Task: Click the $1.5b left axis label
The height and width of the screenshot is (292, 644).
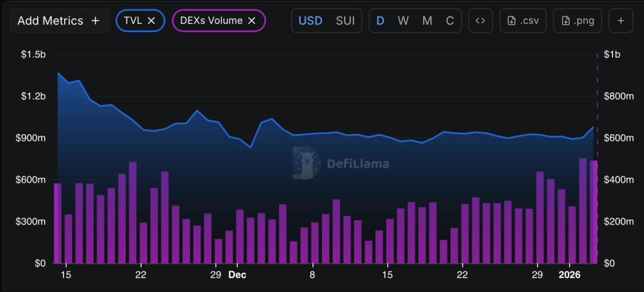Action: coord(33,55)
